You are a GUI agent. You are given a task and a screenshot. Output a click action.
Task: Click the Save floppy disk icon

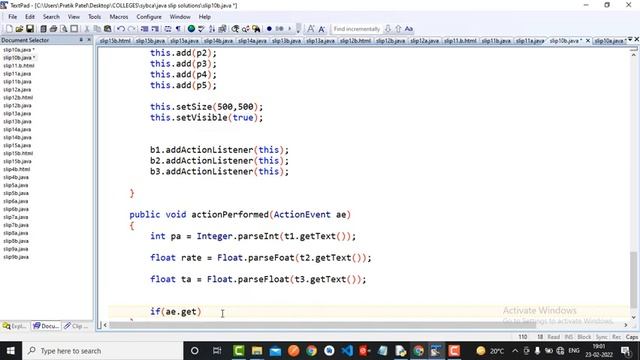pyautogui.click(x=30, y=29)
